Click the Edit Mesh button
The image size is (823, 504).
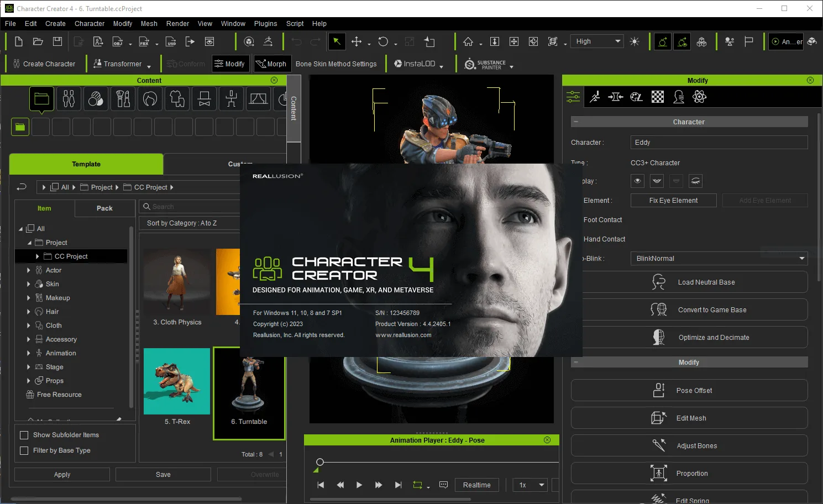tap(689, 418)
